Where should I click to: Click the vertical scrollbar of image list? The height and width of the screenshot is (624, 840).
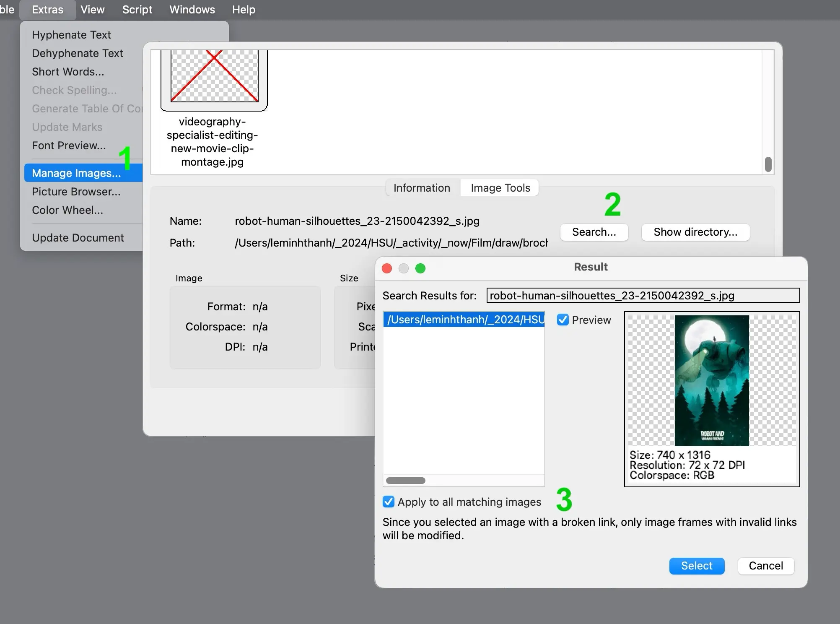(x=768, y=164)
